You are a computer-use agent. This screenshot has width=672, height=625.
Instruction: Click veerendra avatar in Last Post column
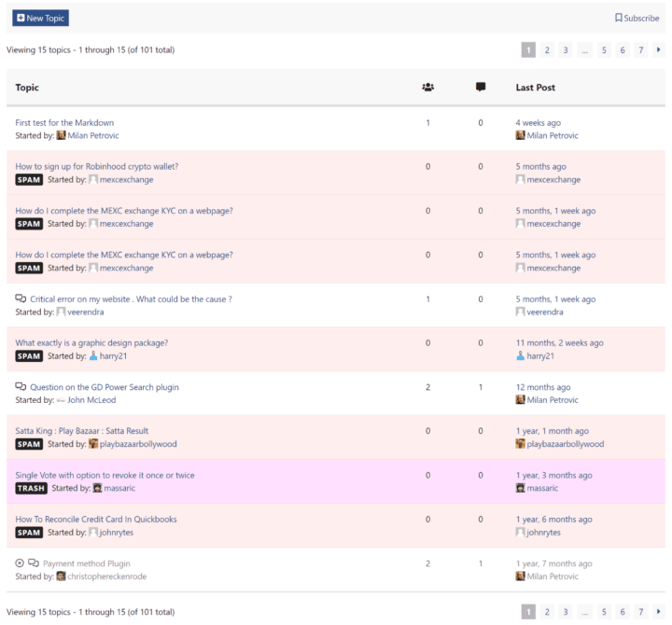(520, 312)
